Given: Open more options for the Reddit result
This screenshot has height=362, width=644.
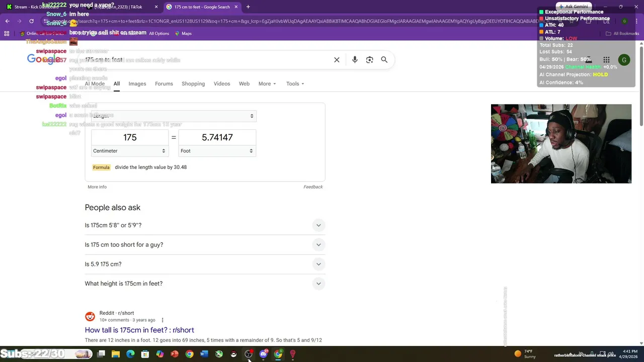Looking at the screenshot, I should (163, 320).
